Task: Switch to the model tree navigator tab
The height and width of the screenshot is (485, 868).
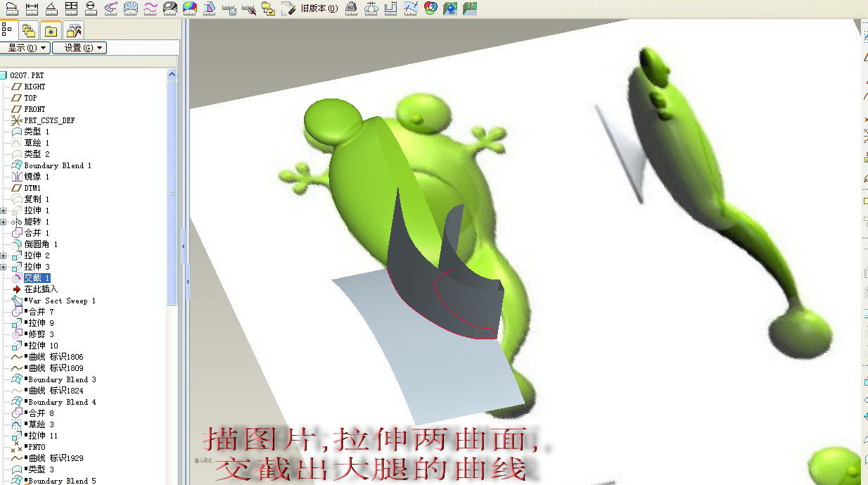Action: click(x=8, y=30)
